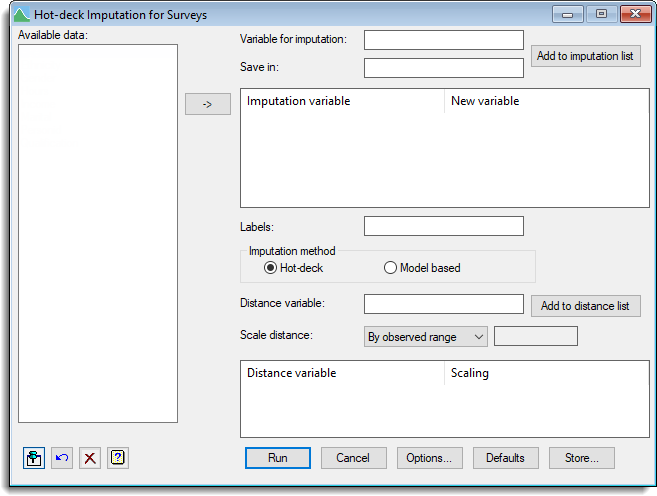Click the Labels input field

443,226
